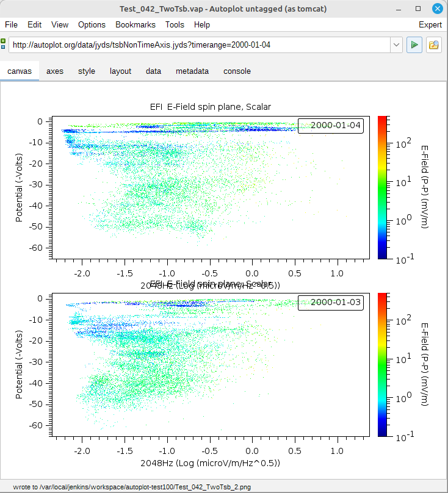Open the Tools menu
Viewport: 448px width, 493px height.
point(175,24)
